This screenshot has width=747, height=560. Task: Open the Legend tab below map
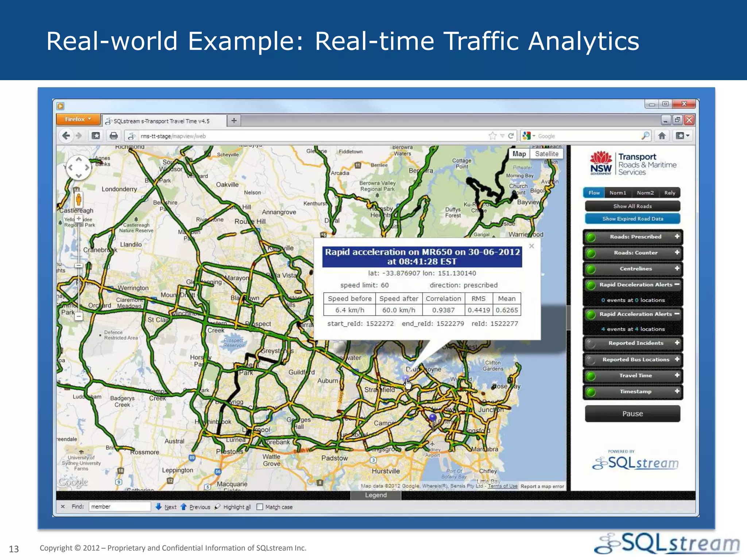click(376, 495)
